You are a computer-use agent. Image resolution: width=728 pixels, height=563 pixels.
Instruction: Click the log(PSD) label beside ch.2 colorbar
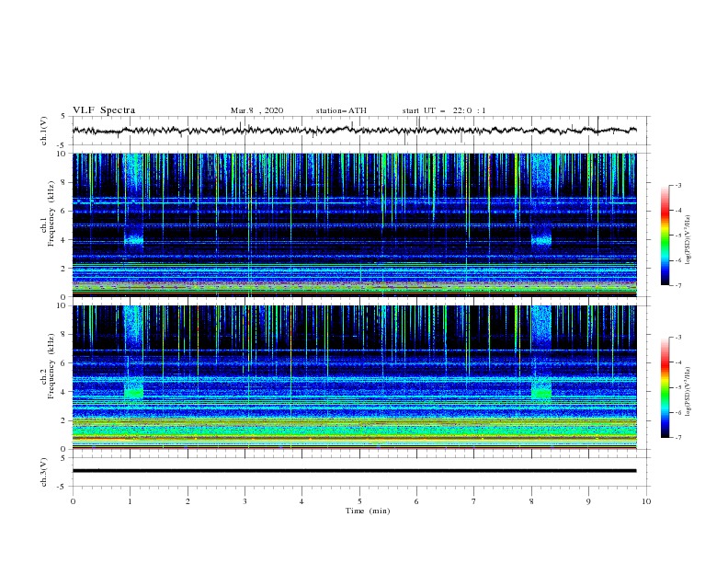pos(688,392)
